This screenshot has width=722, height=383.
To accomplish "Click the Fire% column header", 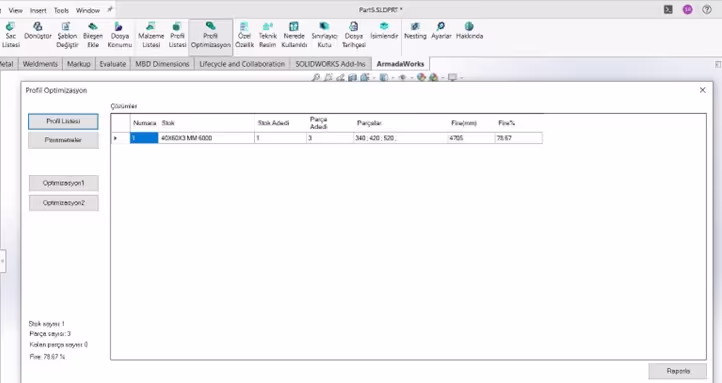I will click(x=518, y=123).
